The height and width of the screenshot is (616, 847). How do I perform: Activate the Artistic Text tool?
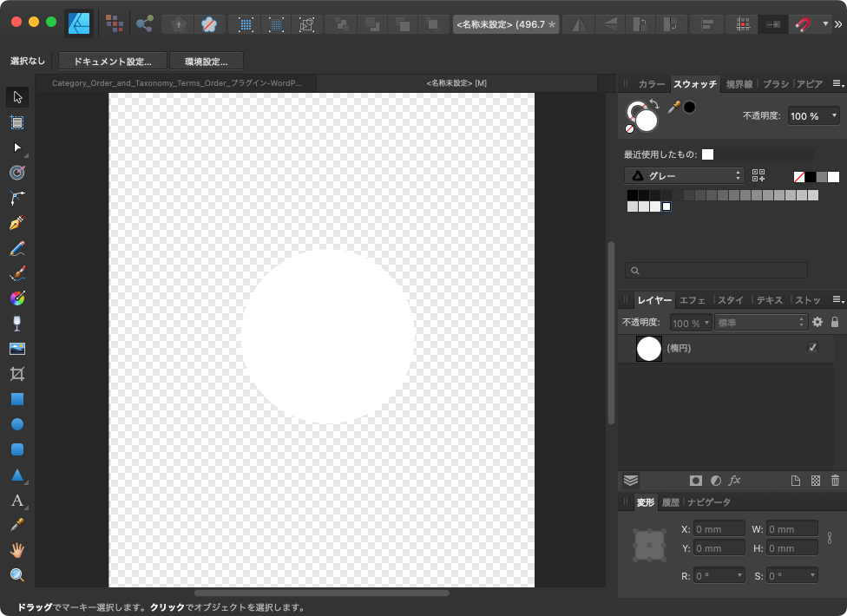point(16,500)
